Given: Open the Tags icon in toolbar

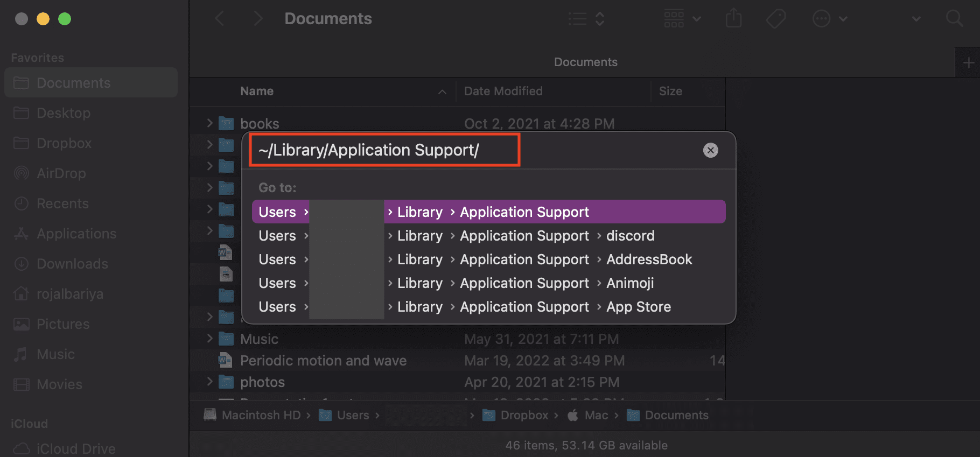Looking at the screenshot, I should [x=776, y=19].
